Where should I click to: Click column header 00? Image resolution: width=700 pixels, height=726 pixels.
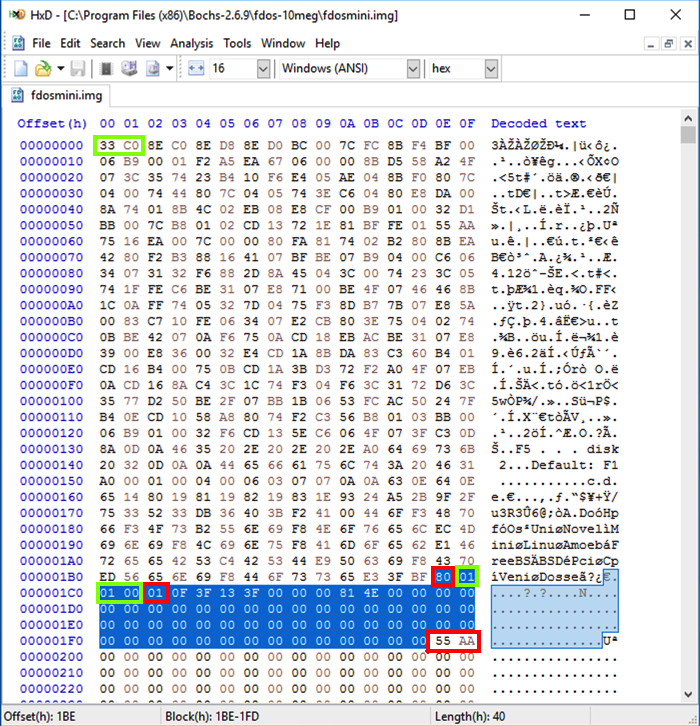coord(107,124)
